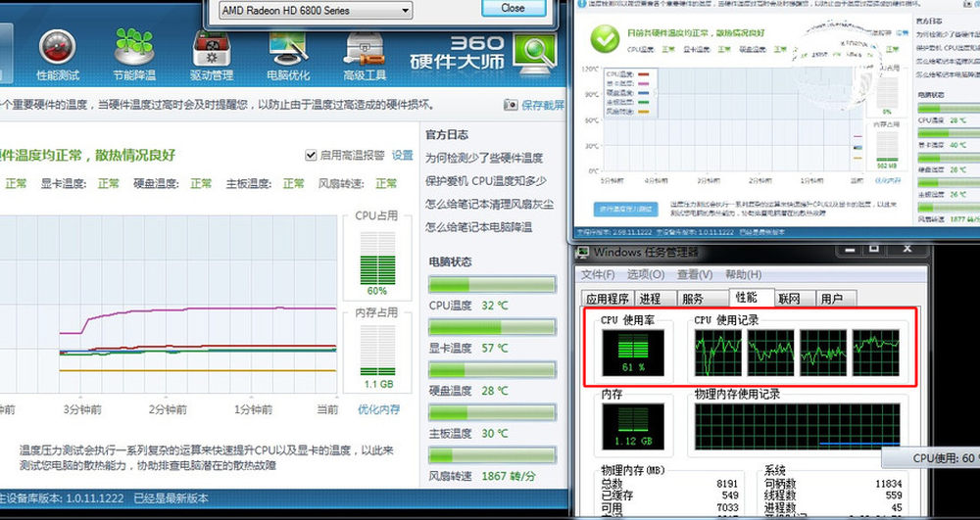980x520 pixels.
Task: Open 设置 link next to alarm checkbox
Action: (403, 155)
